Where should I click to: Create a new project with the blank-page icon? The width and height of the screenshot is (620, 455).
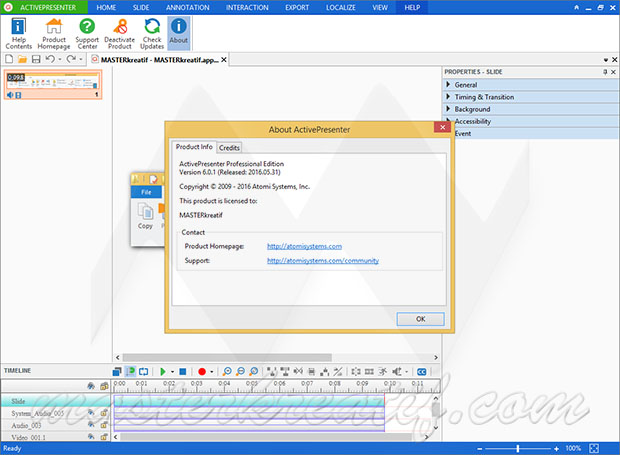pyautogui.click(x=9, y=59)
